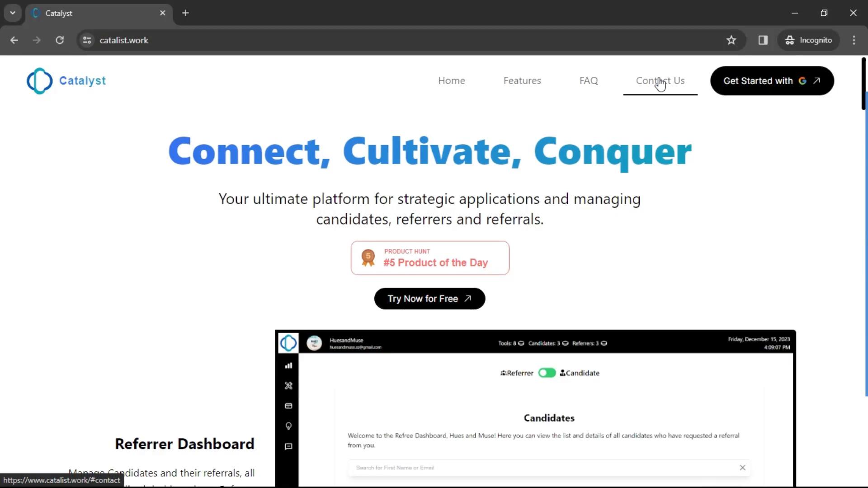Click the Catalyst logo icon
The image size is (868, 488).
[x=39, y=80]
